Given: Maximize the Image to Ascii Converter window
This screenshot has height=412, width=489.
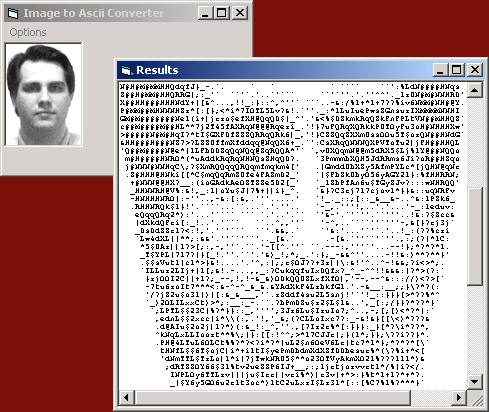Looking at the screenshot, I should pos(221,13).
